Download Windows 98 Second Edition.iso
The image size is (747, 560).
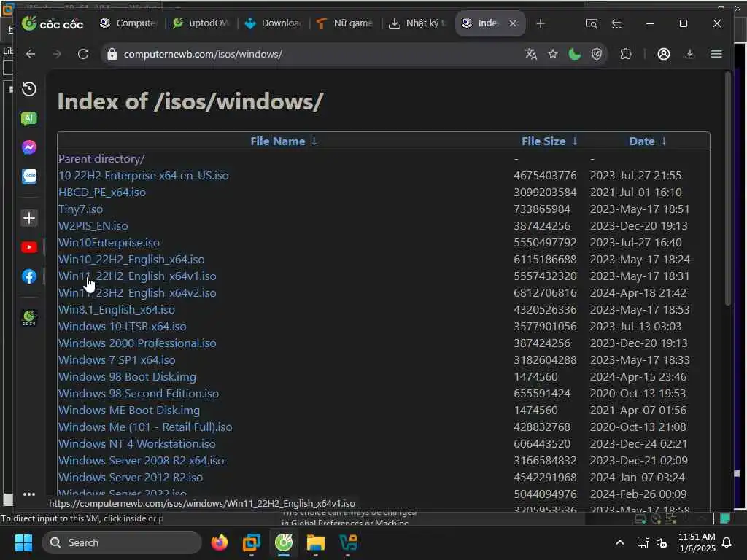click(139, 394)
